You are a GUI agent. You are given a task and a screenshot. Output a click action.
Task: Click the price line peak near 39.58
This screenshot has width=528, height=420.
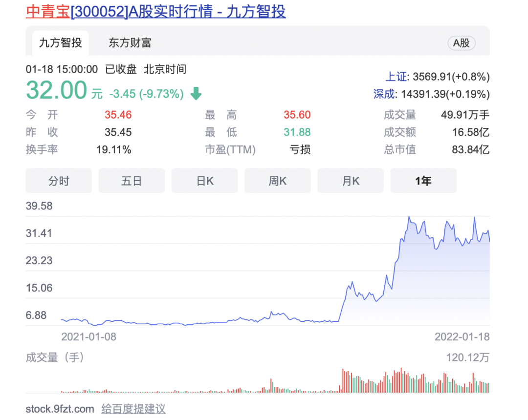click(409, 217)
